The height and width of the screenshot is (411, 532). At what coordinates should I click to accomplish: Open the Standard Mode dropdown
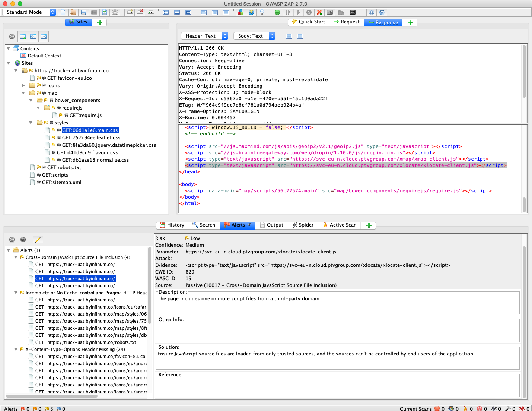29,12
